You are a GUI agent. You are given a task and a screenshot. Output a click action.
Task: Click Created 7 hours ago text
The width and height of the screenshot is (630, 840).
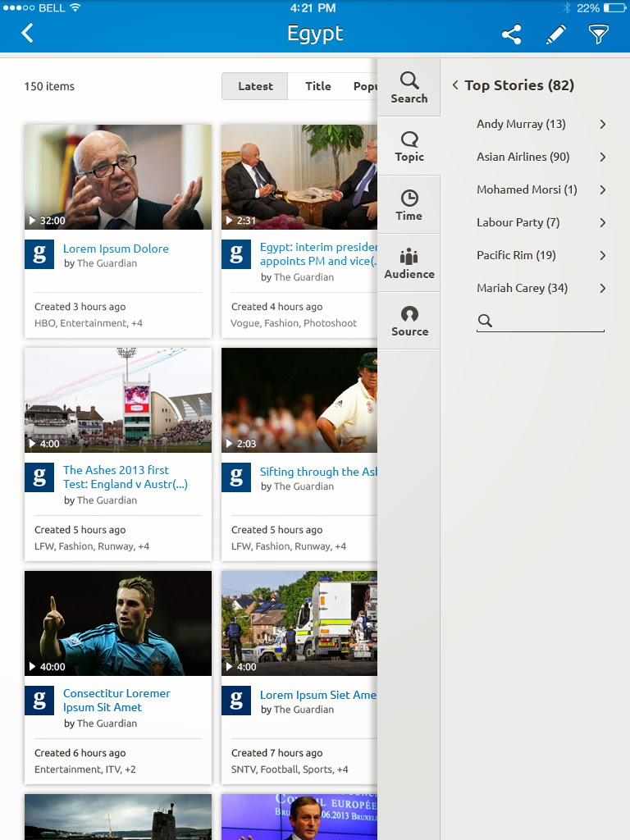pyautogui.click(x=277, y=753)
